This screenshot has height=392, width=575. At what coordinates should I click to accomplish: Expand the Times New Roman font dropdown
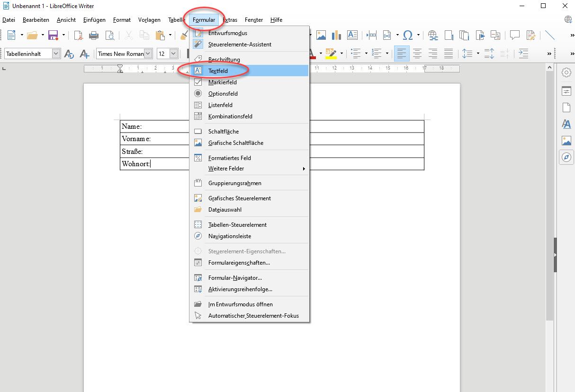[148, 53]
